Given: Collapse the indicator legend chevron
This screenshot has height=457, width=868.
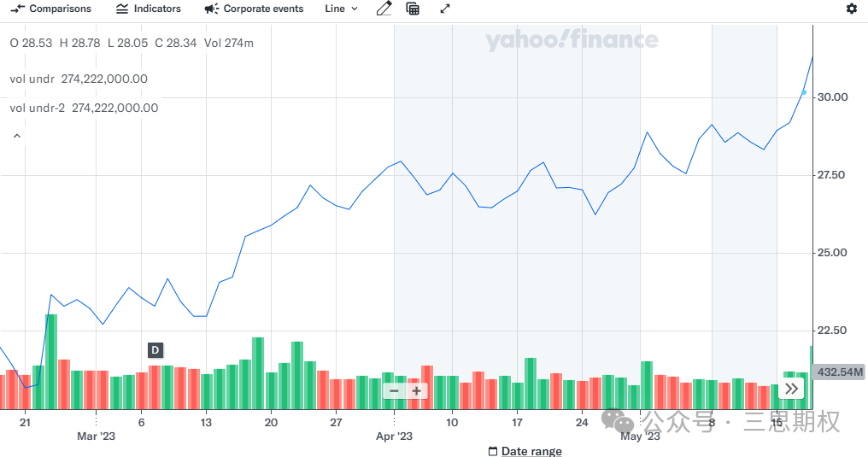Looking at the screenshot, I should tap(17, 136).
